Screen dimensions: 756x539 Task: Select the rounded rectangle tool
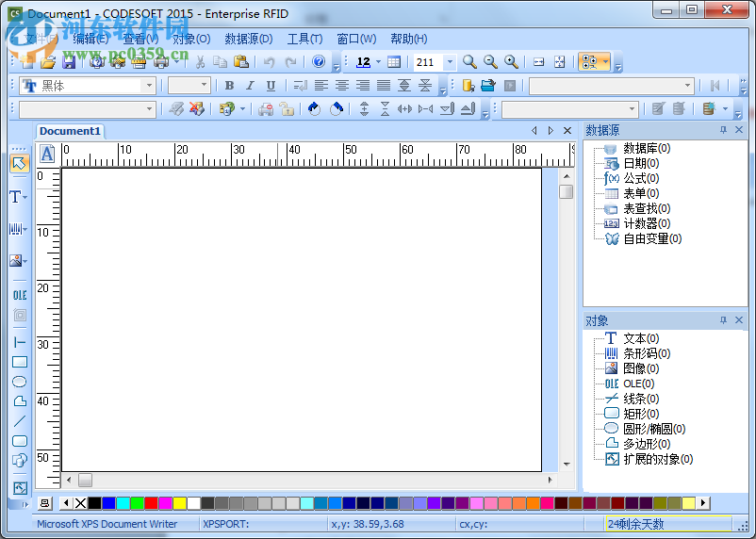pos(19,441)
